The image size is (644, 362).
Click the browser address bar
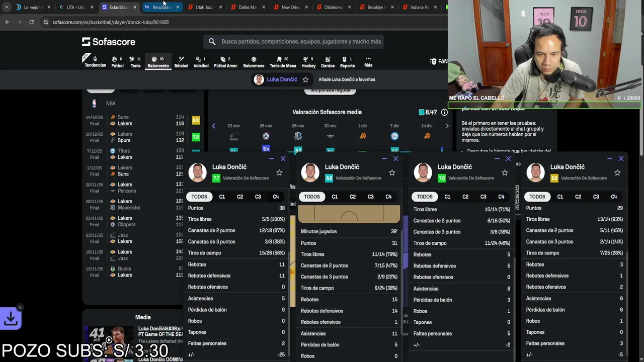coord(242,22)
